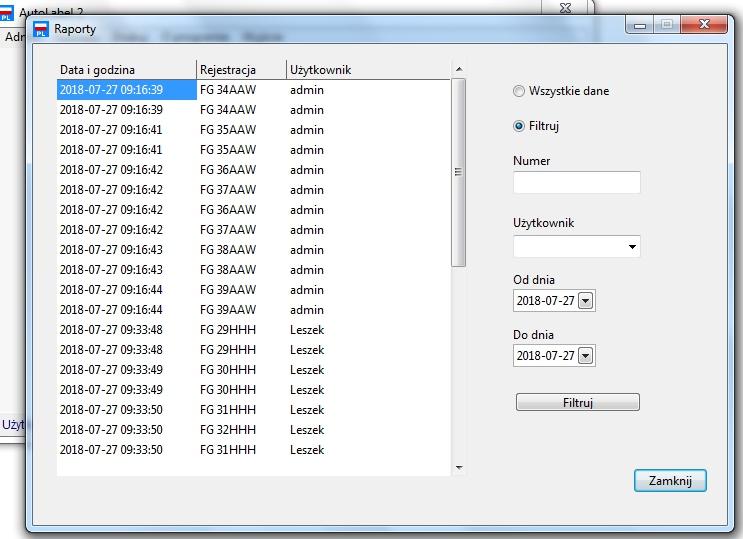Open the Od dnia calendar dropdown arrow
Screen dimensions: 743x539
[x=586, y=301]
